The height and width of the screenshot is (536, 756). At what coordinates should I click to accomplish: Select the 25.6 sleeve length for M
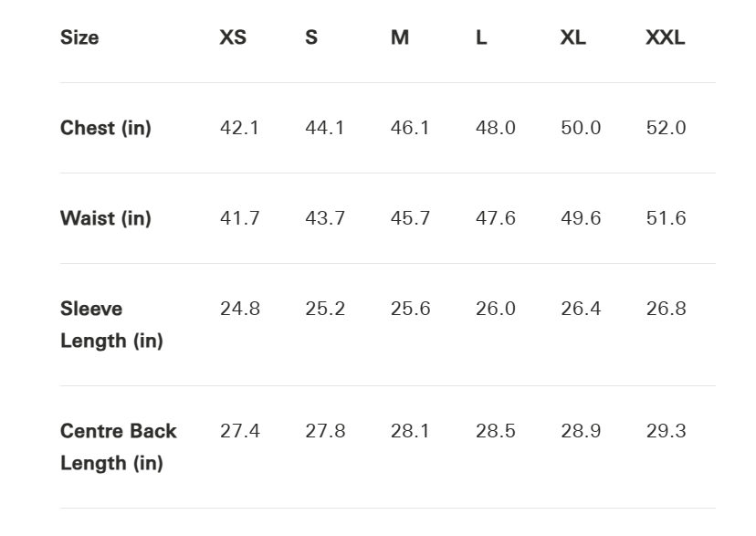410,309
